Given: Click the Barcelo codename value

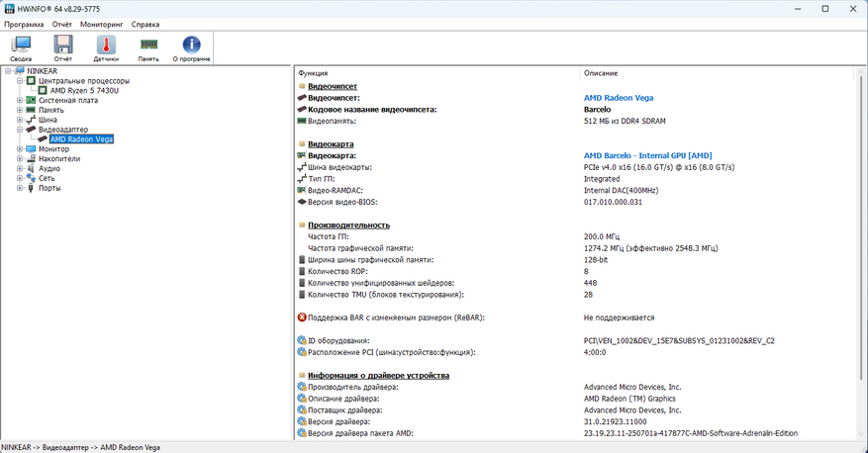Looking at the screenshot, I should tap(597, 110).
